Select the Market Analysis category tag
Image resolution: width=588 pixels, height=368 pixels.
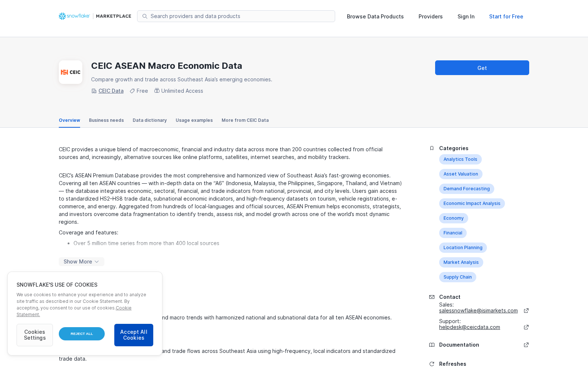461,262
